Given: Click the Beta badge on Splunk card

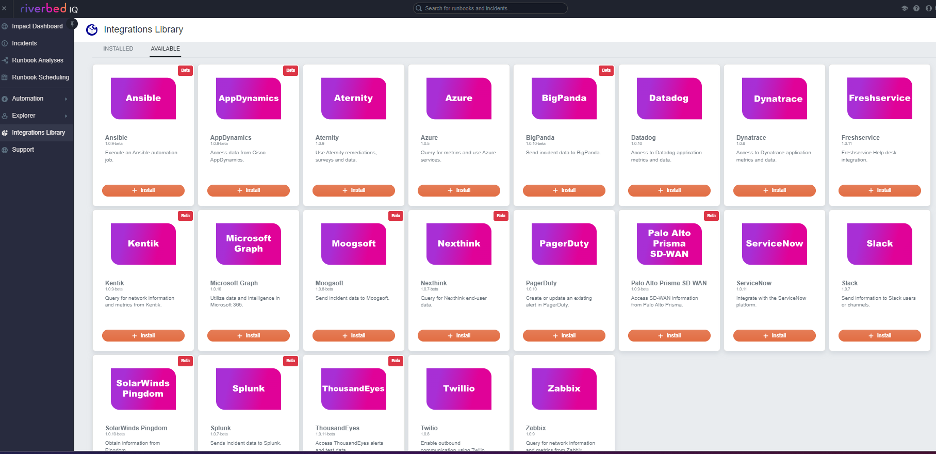Looking at the screenshot, I should (290, 361).
